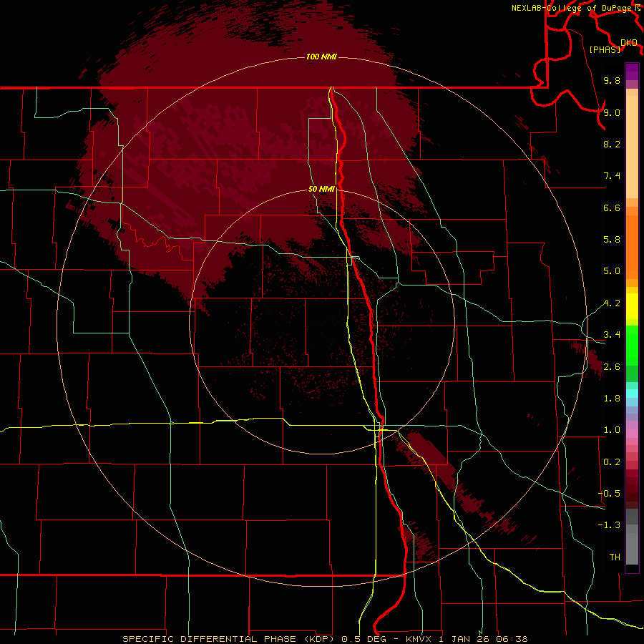Click the 8.2 scale value
This screenshot has width=644, height=644.
(x=612, y=144)
